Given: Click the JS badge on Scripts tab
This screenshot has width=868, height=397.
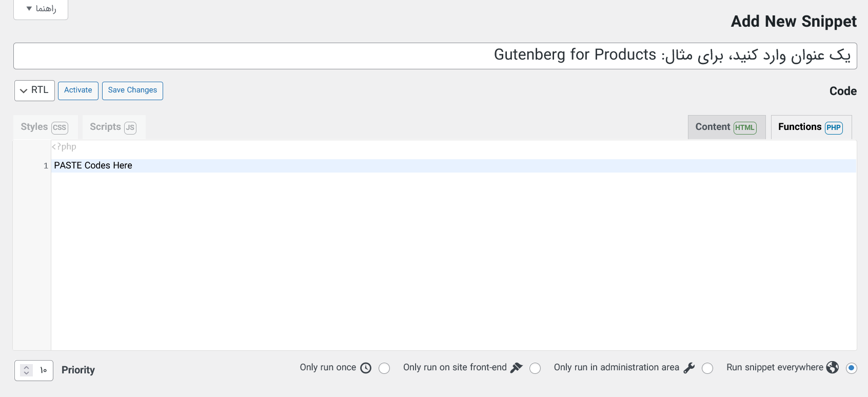Looking at the screenshot, I should pos(130,127).
